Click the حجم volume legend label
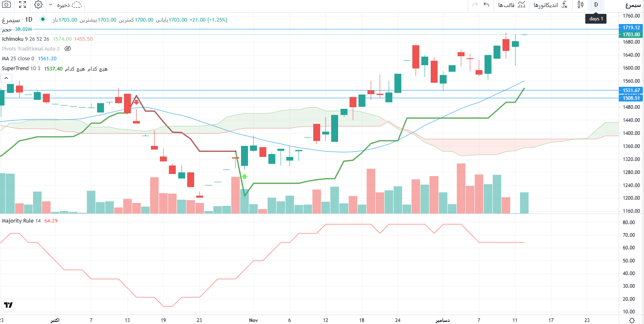 point(7,29)
